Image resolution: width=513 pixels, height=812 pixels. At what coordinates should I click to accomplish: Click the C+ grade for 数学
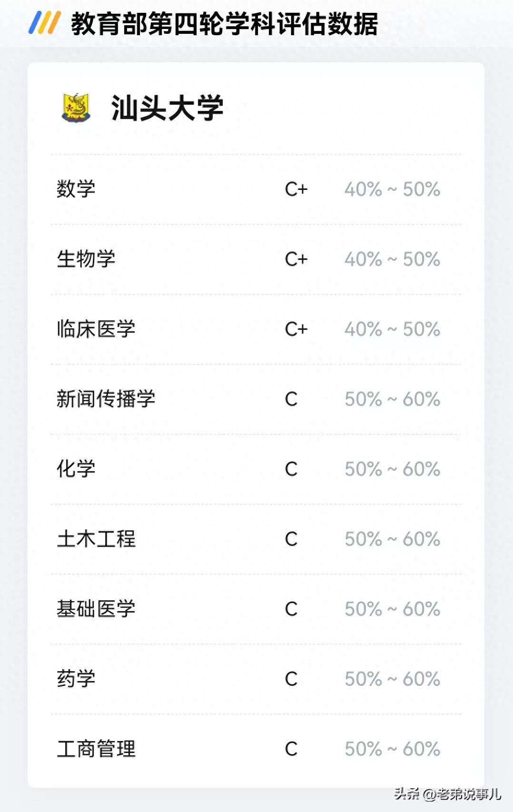coord(296,189)
